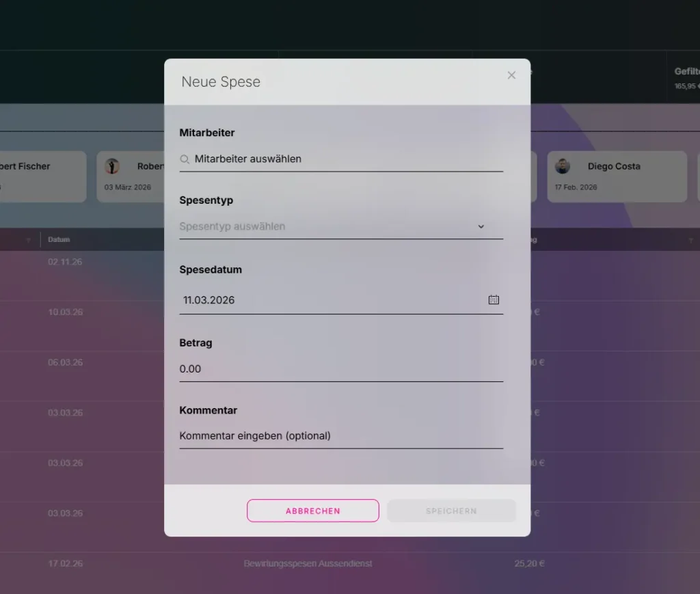Open the Spesentyp auswählen combo box
The image size is (700, 594).
[x=328, y=226]
